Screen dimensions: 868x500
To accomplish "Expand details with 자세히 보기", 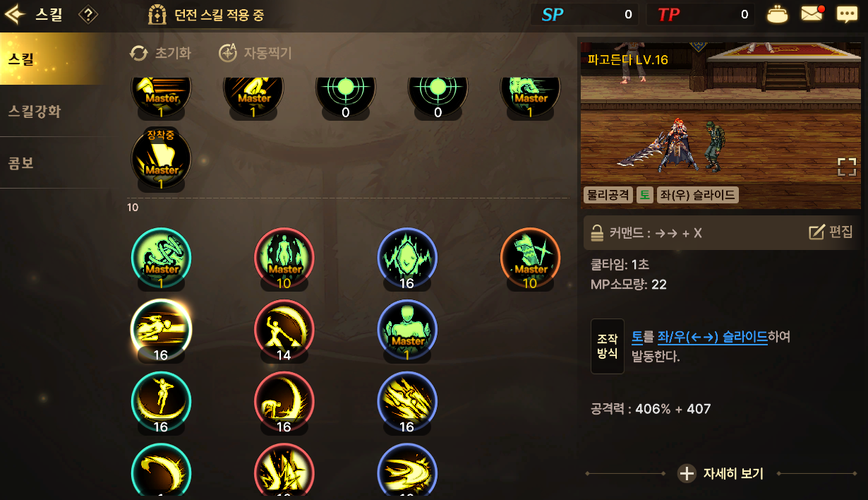I will coord(721,473).
